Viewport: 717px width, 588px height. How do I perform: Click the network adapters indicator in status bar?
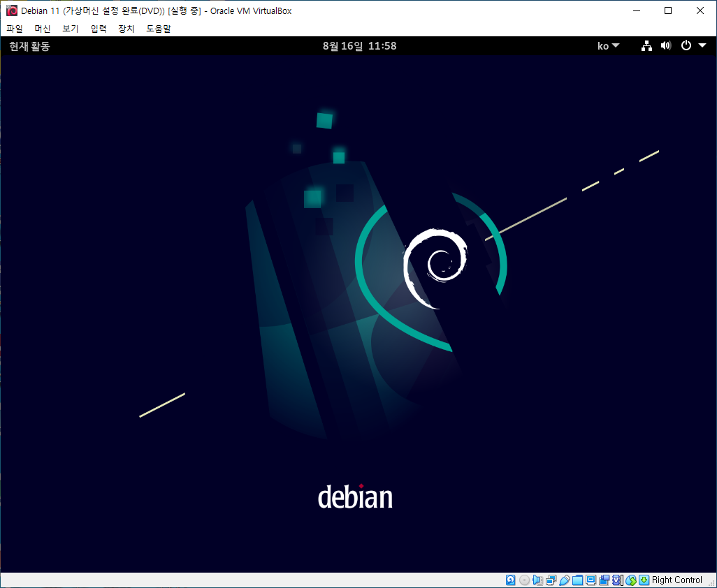point(551,580)
